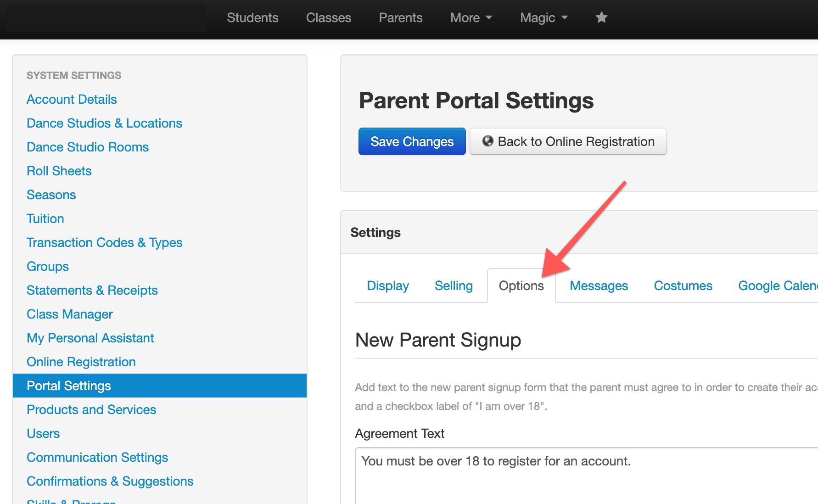Switch to the Display tab
This screenshot has height=504, width=818.
[x=388, y=286]
